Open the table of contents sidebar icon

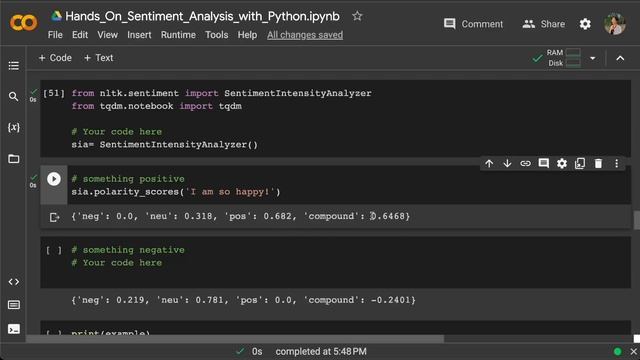pyautogui.click(x=13, y=66)
